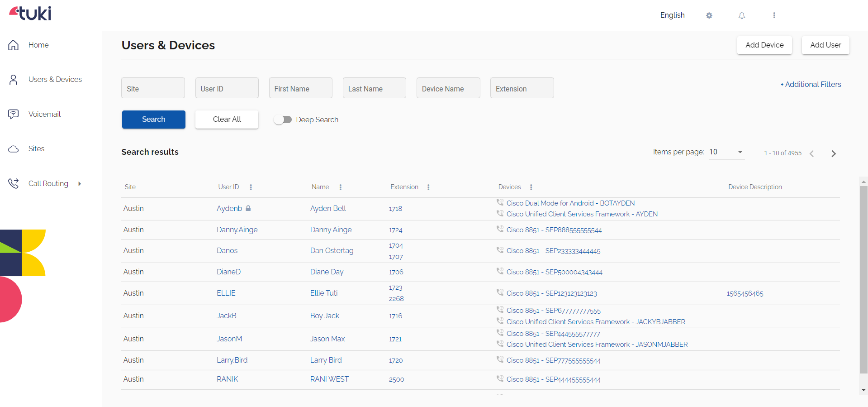Go to next results page arrow

pyautogui.click(x=834, y=153)
